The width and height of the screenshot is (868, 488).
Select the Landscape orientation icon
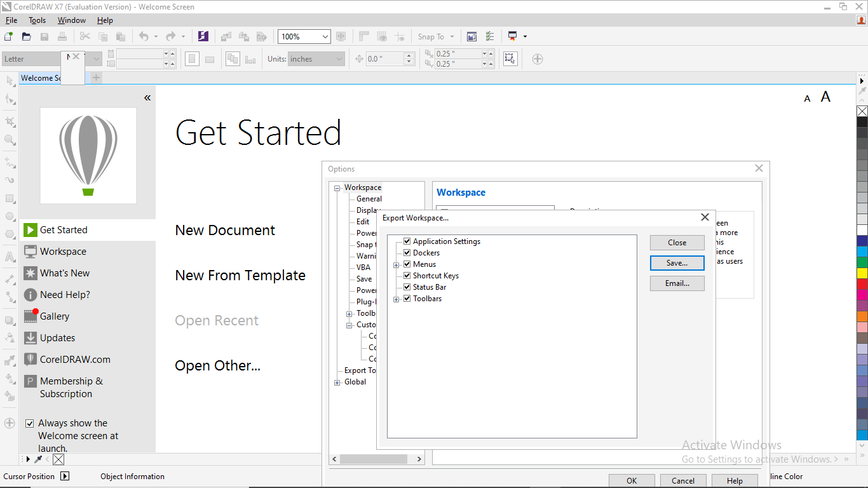(210, 59)
